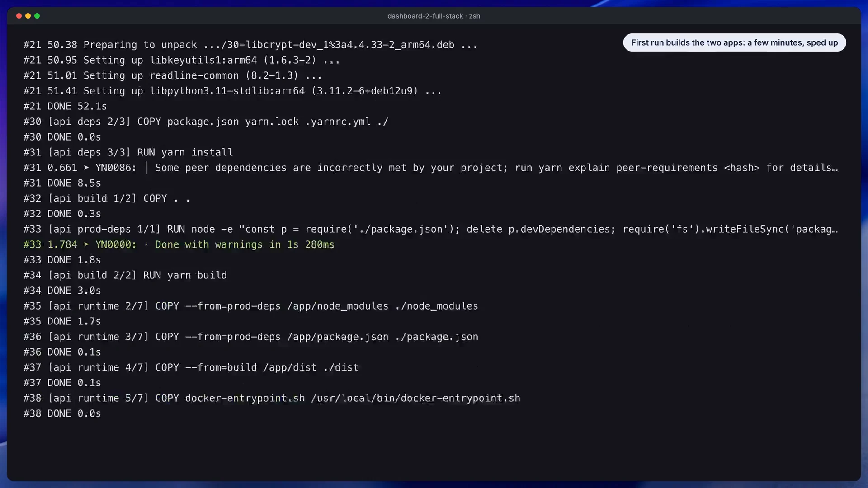
Task: Click the '#32 DONE 0.3s' line
Action: (x=62, y=214)
